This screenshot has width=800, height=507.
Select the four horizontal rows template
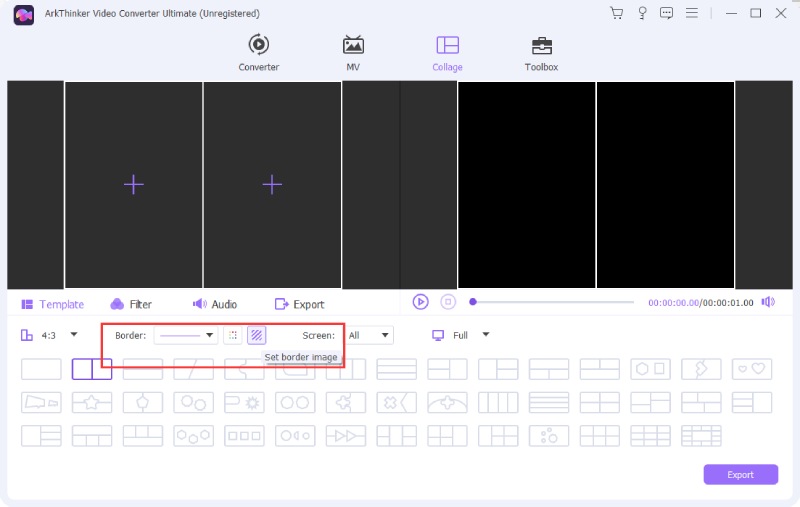(x=549, y=403)
